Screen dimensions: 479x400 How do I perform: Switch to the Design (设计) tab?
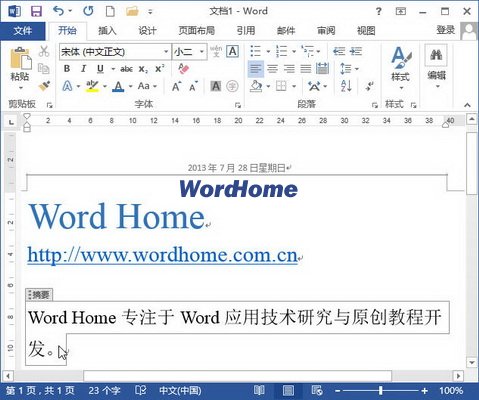point(147,31)
